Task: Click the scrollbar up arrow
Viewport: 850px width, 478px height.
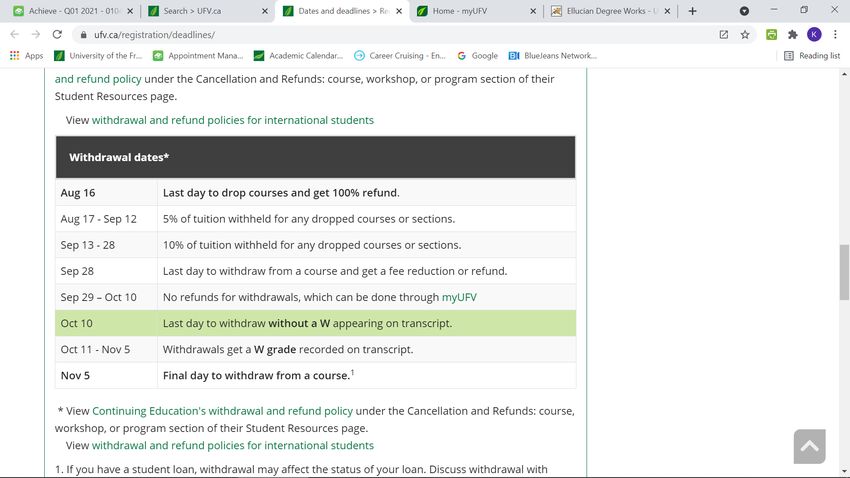Action: click(x=844, y=74)
